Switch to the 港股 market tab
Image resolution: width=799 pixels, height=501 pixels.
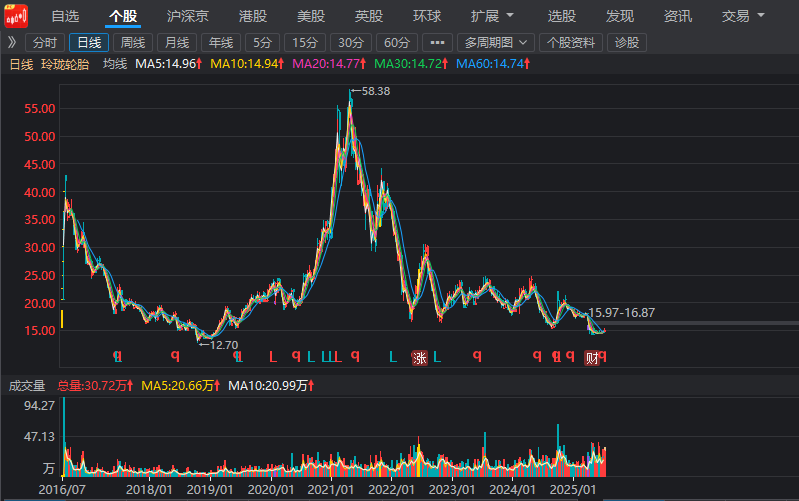pos(253,16)
